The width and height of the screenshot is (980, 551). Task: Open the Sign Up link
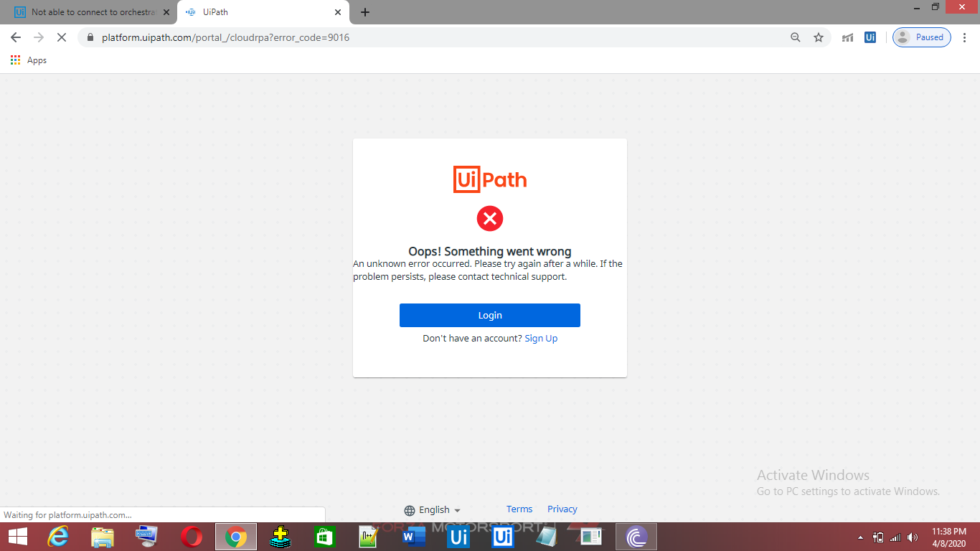[x=541, y=338]
